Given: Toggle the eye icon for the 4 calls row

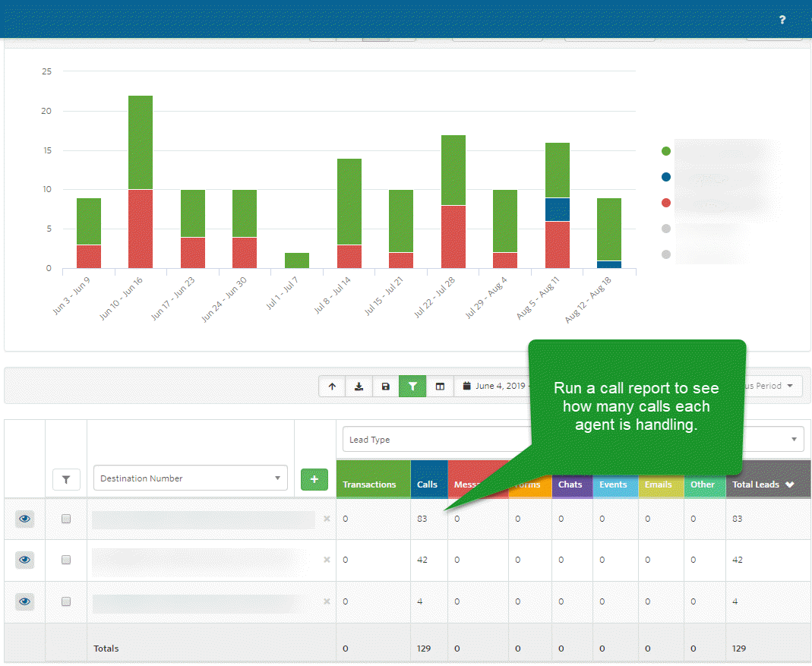Looking at the screenshot, I should tap(25, 601).
